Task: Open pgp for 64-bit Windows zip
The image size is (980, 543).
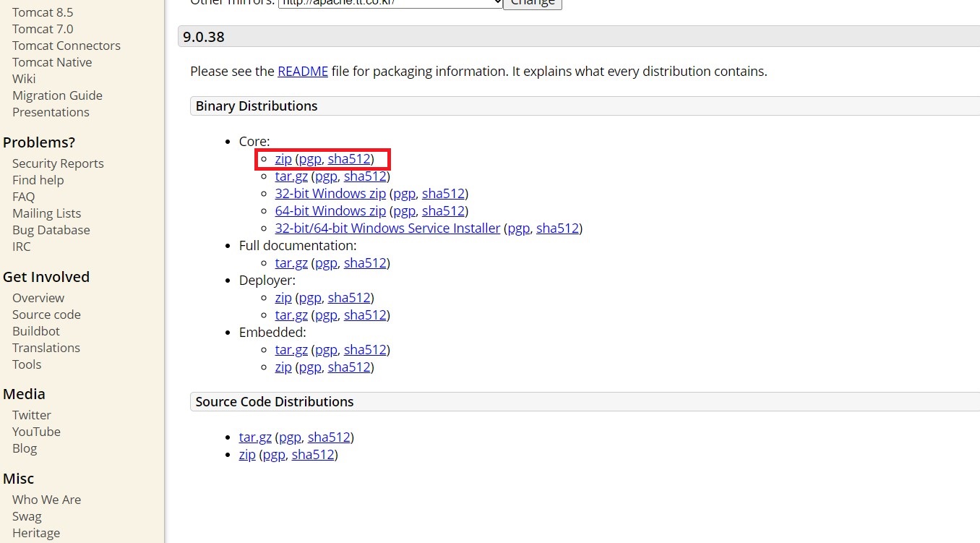Action: (404, 211)
